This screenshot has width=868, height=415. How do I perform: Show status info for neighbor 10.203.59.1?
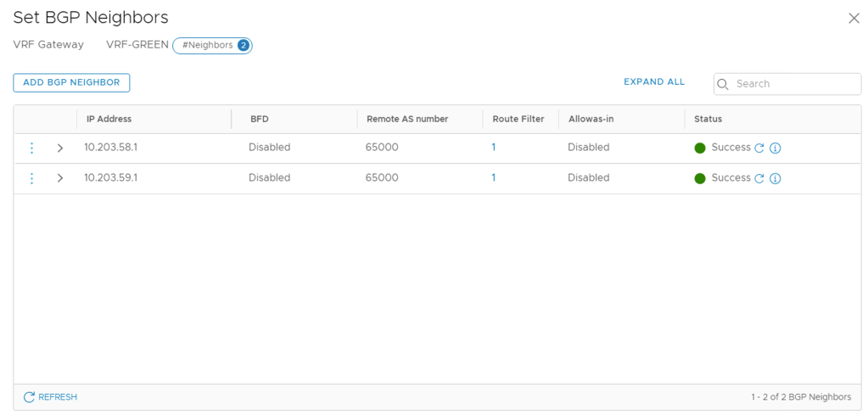click(775, 178)
